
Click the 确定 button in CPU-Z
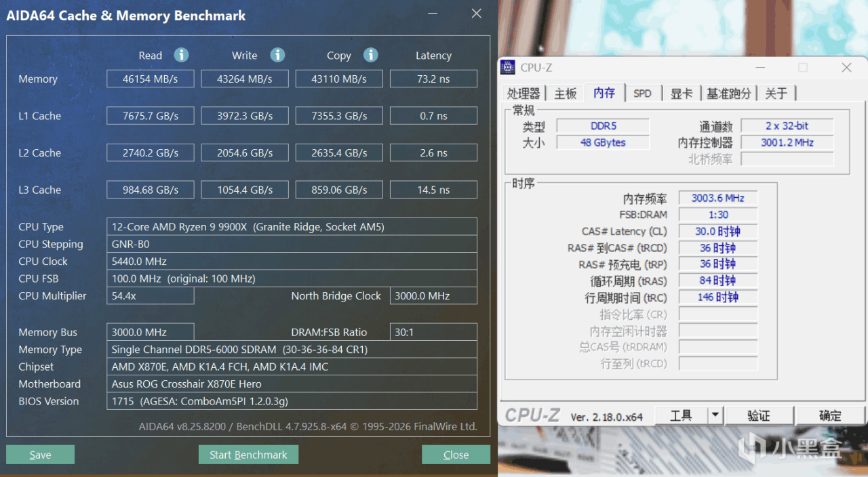[x=830, y=415]
